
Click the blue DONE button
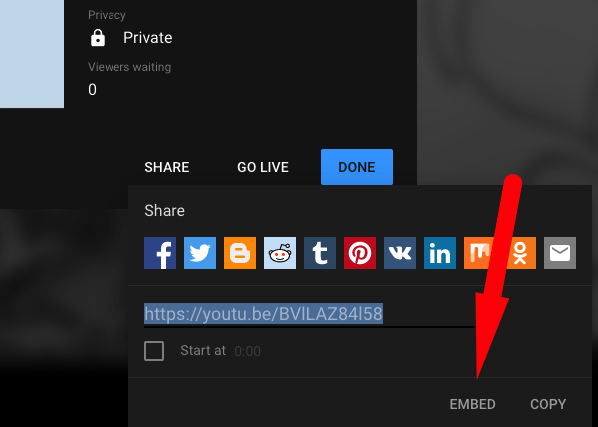click(357, 167)
